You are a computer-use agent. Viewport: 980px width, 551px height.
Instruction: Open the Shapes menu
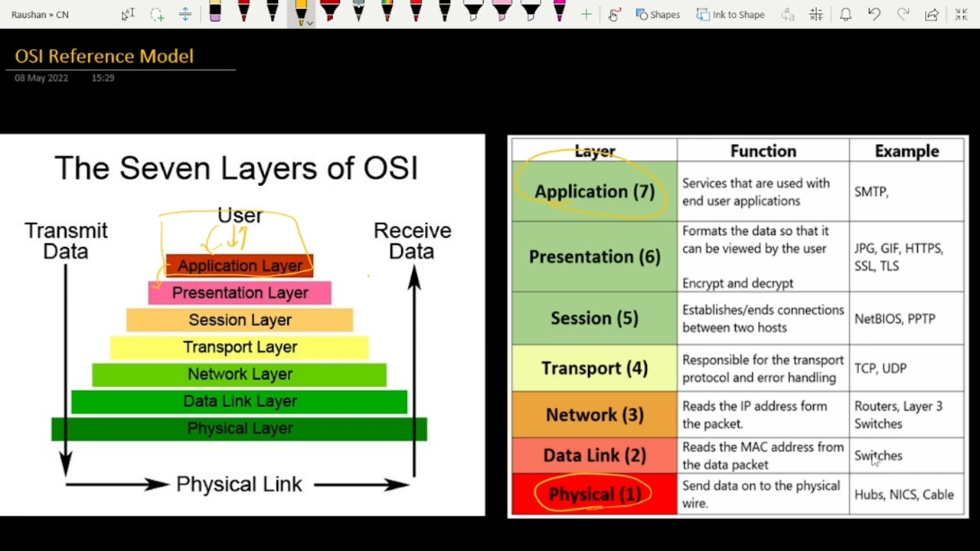point(658,15)
